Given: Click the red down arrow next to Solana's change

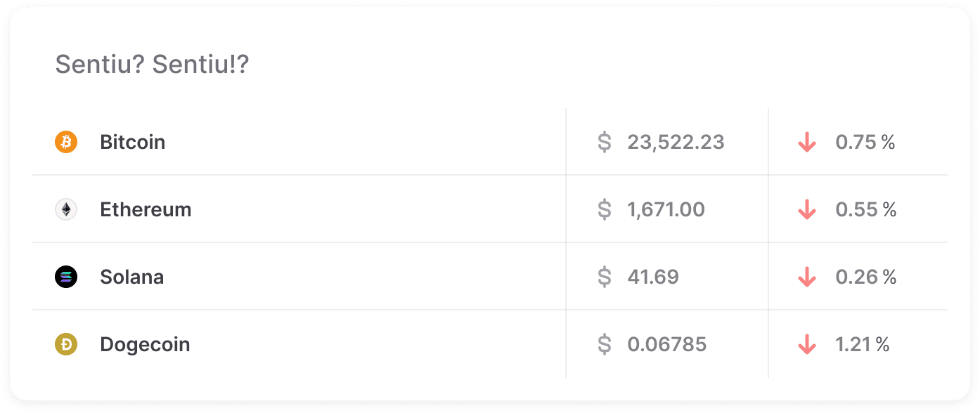Looking at the screenshot, I should 807,277.
